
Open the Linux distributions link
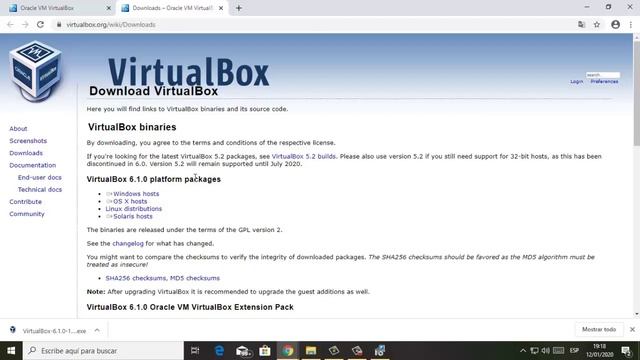point(134,209)
